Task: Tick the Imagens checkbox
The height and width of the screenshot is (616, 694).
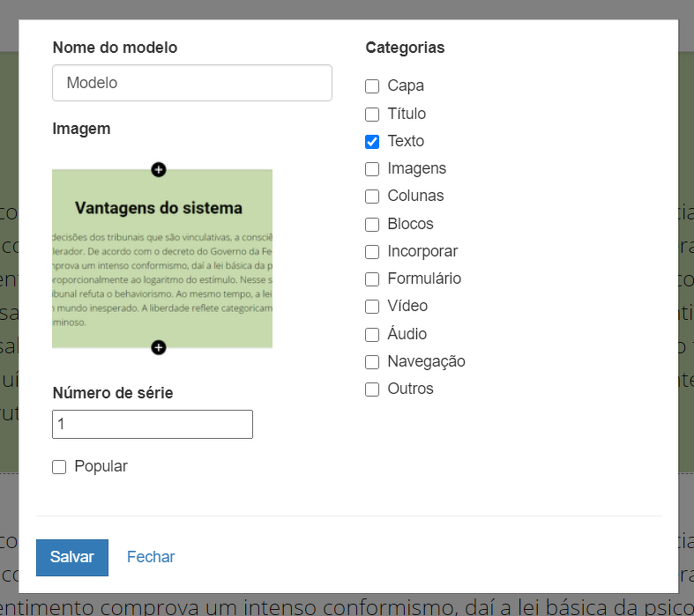Action: pos(372,169)
